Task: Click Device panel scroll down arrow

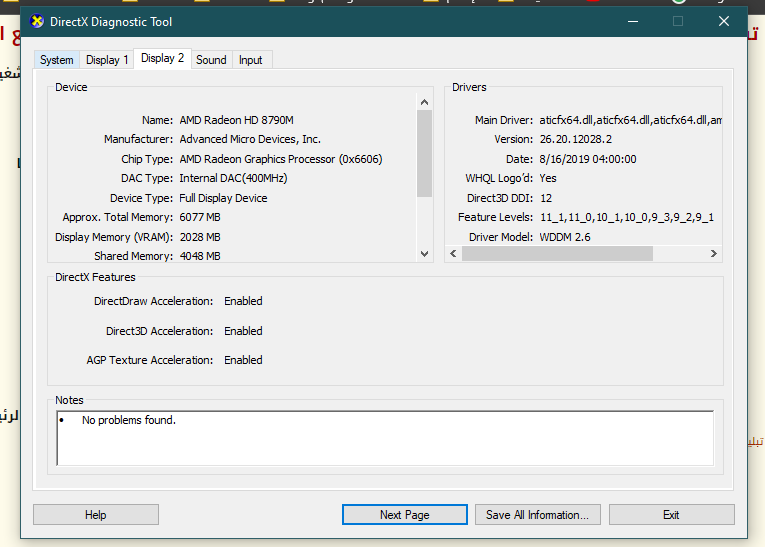Action: click(x=424, y=254)
